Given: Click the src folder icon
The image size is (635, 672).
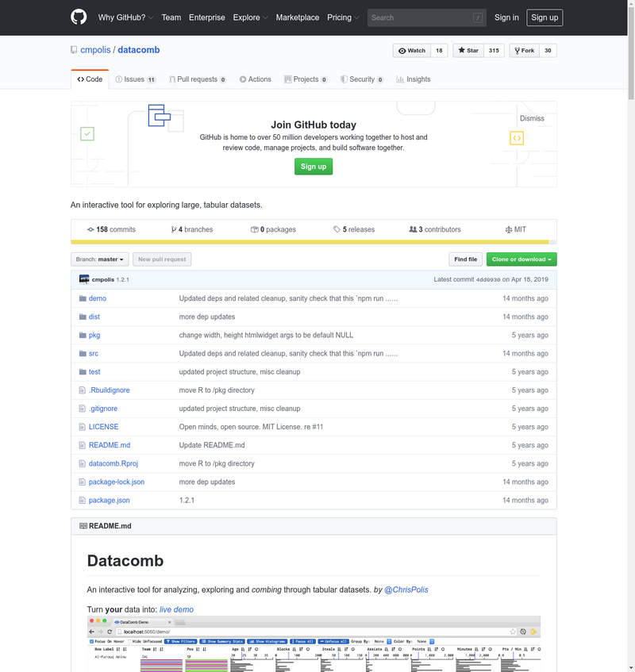Looking at the screenshot, I should click(x=83, y=354).
